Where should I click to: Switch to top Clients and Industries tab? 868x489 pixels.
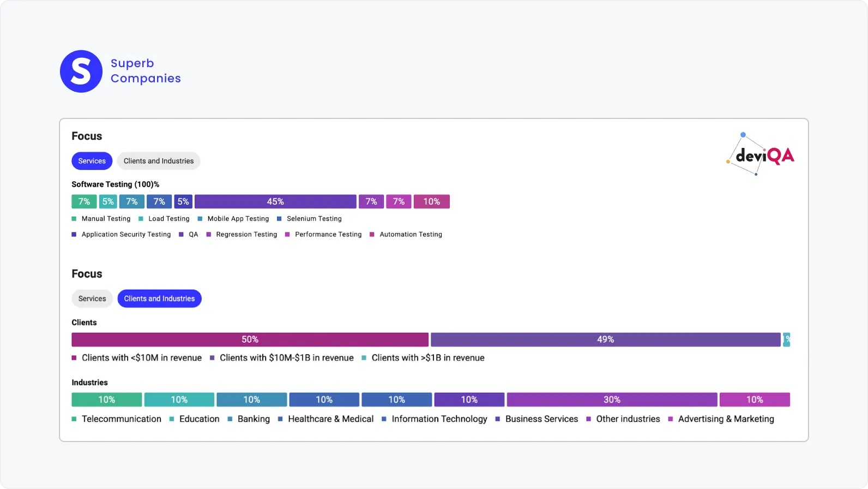[159, 161]
